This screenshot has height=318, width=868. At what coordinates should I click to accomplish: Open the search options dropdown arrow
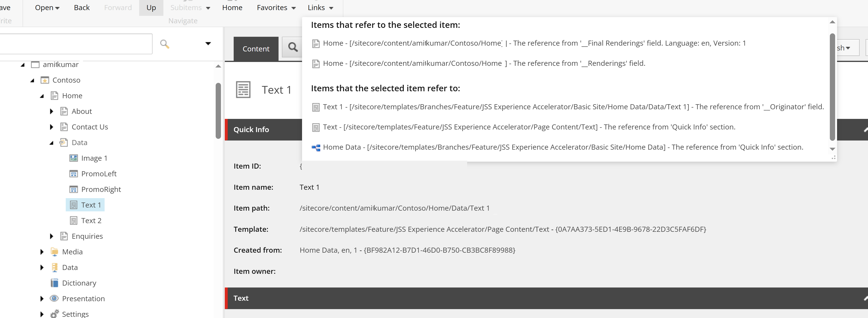208,43
